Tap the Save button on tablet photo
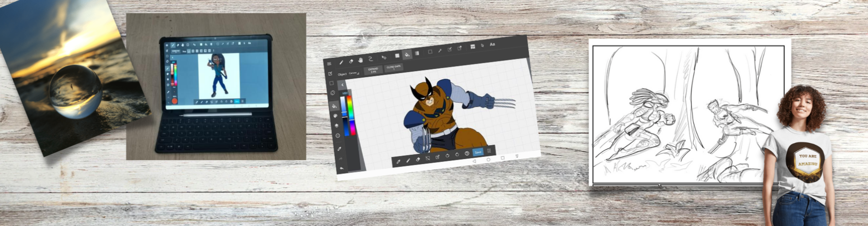868x226 pixels. click(236, 101)
